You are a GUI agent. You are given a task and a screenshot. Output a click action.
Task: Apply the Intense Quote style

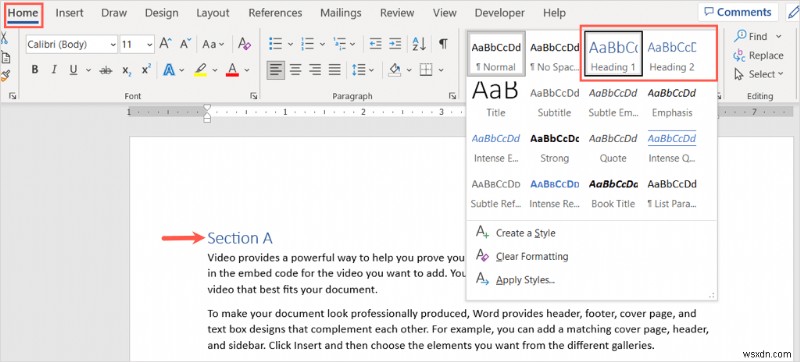tap(671, 146)
